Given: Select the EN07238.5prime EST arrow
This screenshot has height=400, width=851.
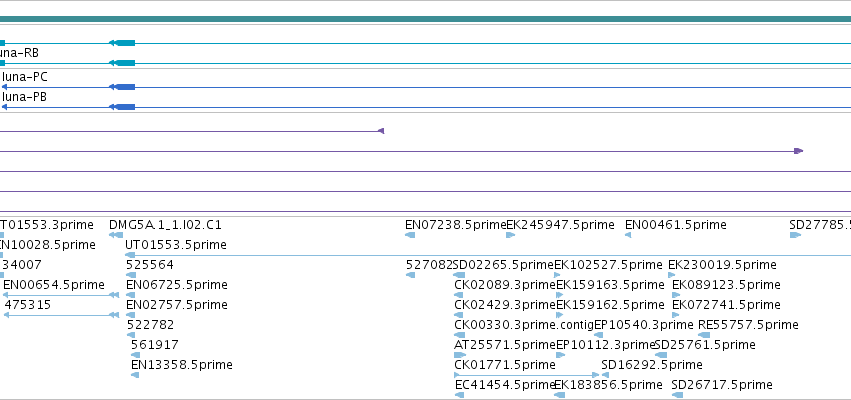Looking at the screenshot, I should click(410, 235).
